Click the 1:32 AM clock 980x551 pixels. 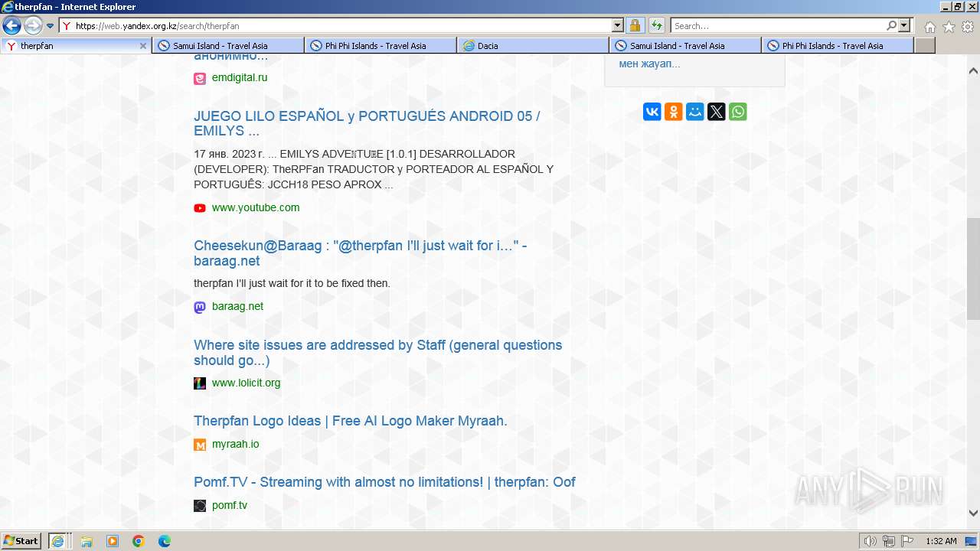(941, 541)
